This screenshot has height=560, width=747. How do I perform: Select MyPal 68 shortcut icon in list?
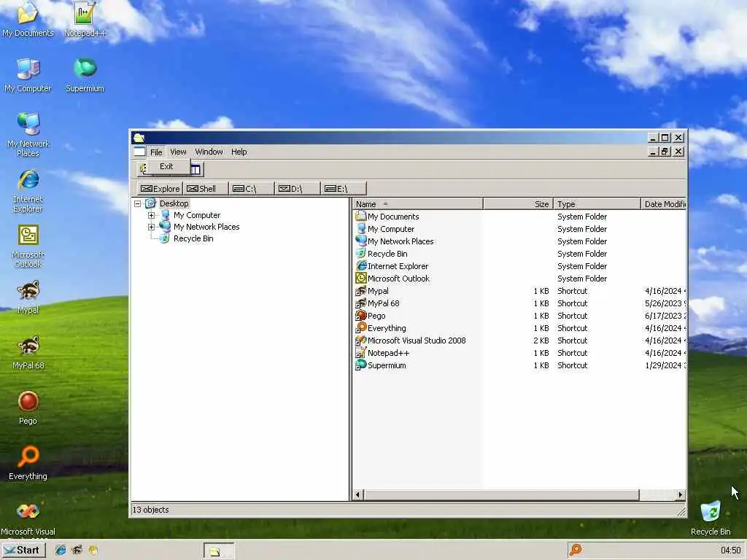(x=360, y=303)
